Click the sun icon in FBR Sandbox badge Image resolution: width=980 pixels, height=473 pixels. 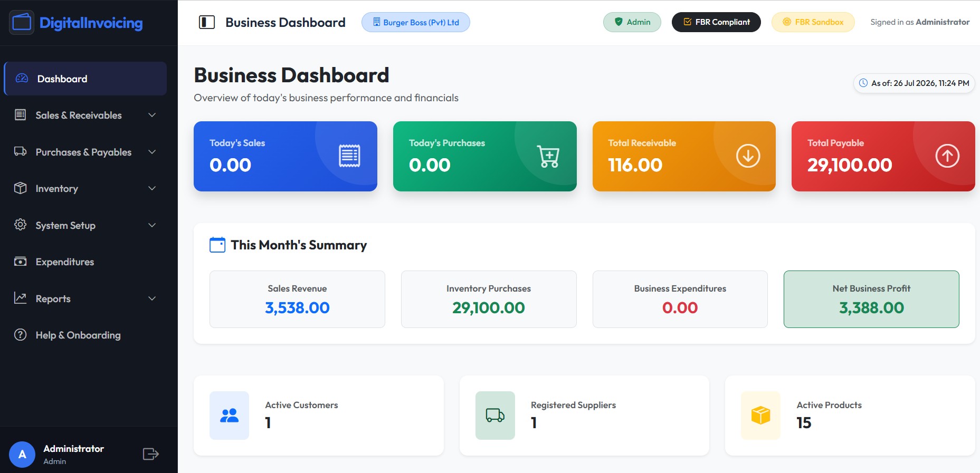pos(787,22)
